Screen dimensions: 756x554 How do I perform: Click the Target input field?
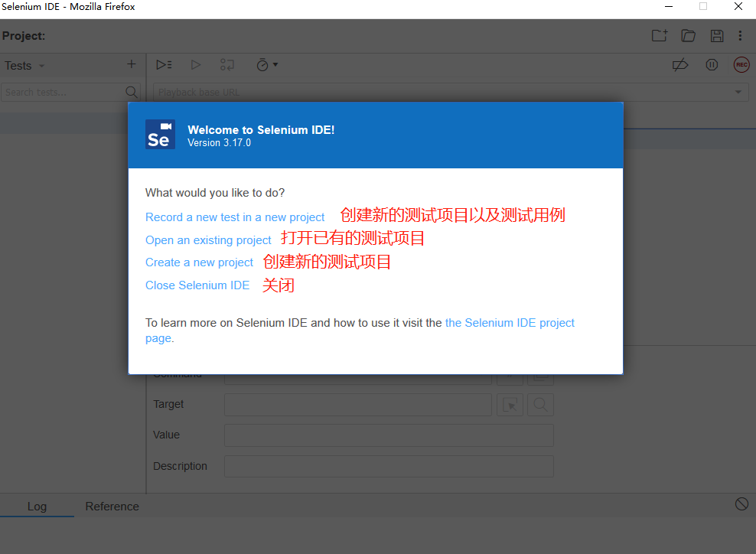[358, 405]
